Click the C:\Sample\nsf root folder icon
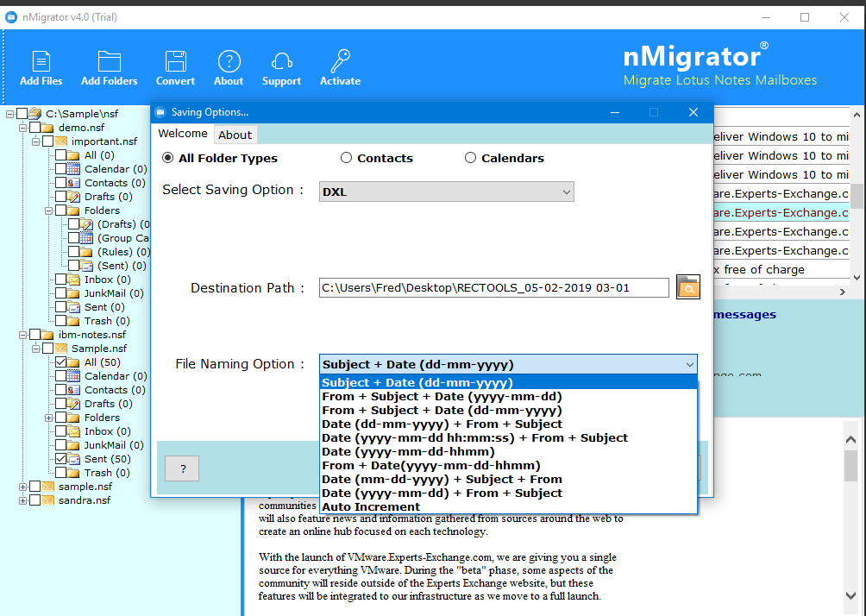 (x=35, y=114)
